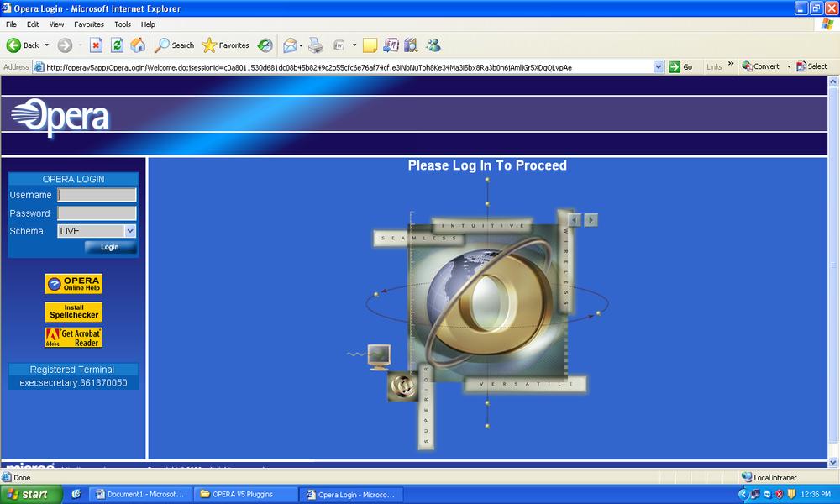Image resolution: width=840 pixels, height=504 pixels.
Task: Click the Research toolbar icon
Action: (391, 45)
